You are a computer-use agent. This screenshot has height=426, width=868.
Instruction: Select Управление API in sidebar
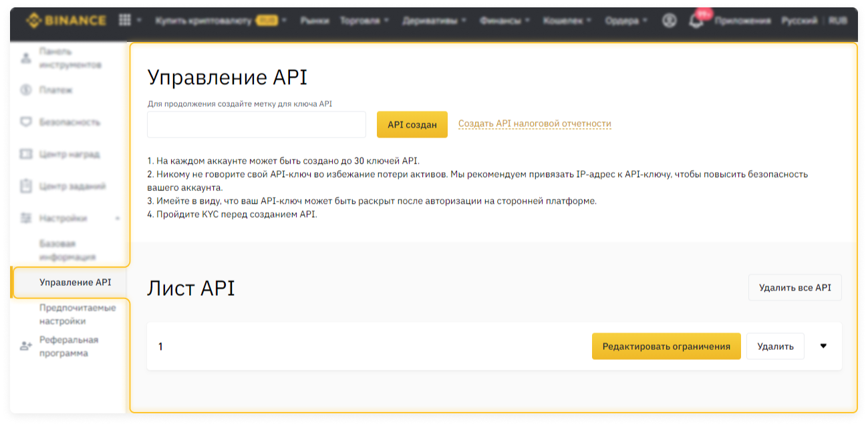point(69,282)
